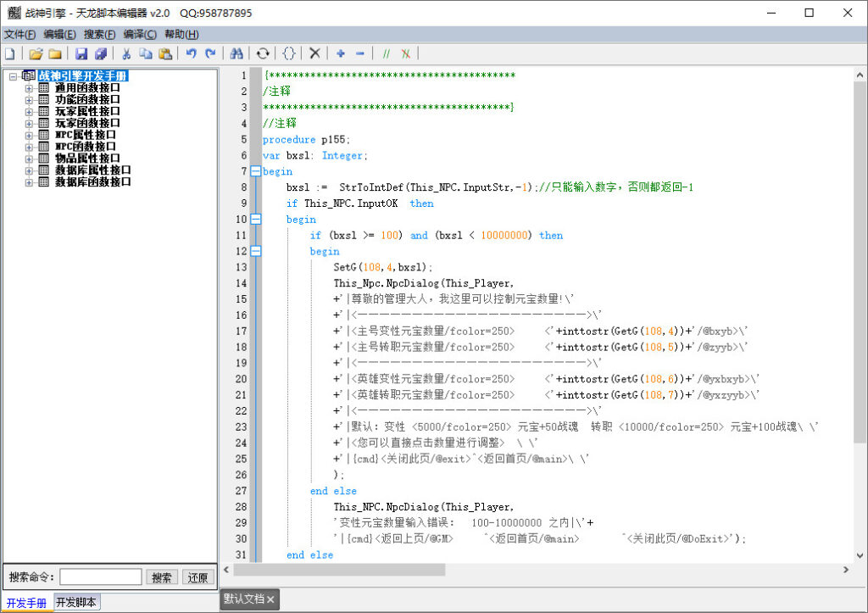Expand the 通用函数接口 tree node
This screenshot has width=868, height=613.
pos(30,87)
